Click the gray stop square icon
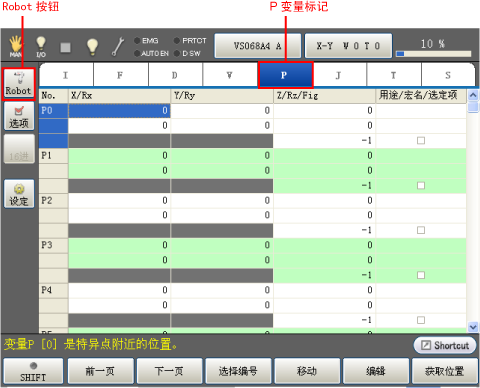This screenshot has width=480, height=388. click(65, 47)
